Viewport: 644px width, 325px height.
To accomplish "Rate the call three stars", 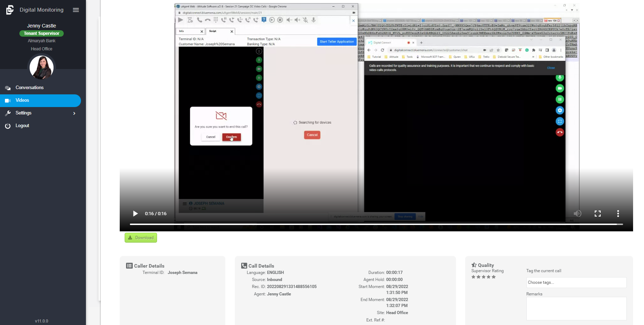I will [483, 277].
